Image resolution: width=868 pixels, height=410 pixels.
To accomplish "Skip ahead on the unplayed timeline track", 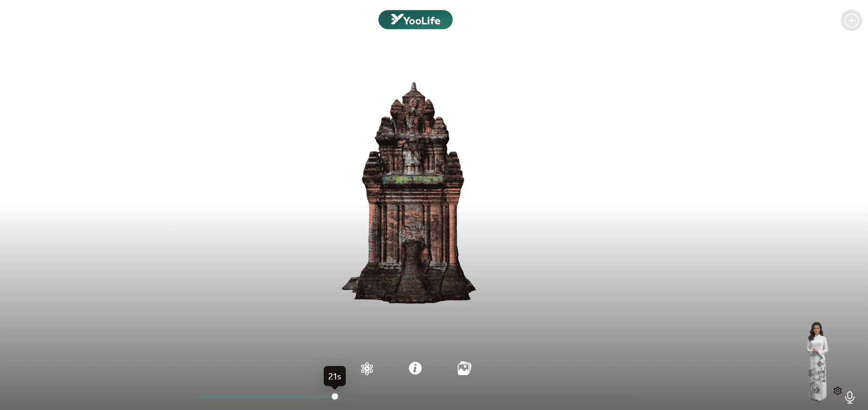I will (x=478, y=397).
